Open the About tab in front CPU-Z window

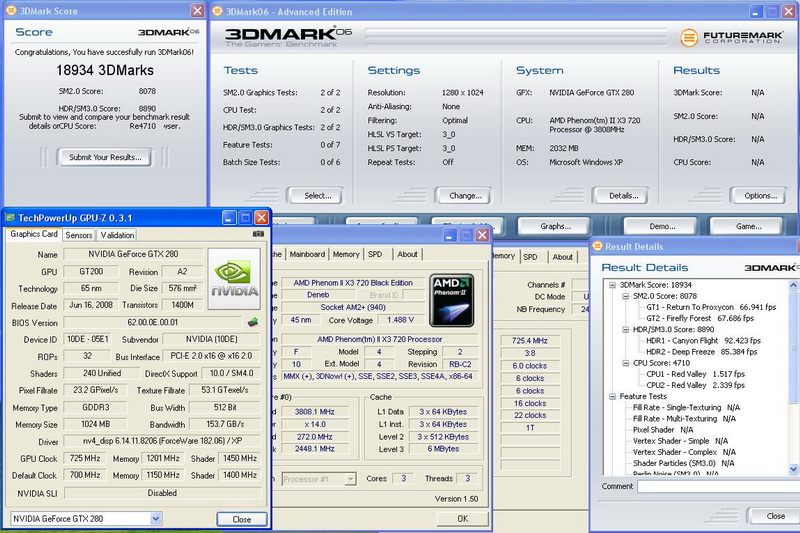(407, 254)
